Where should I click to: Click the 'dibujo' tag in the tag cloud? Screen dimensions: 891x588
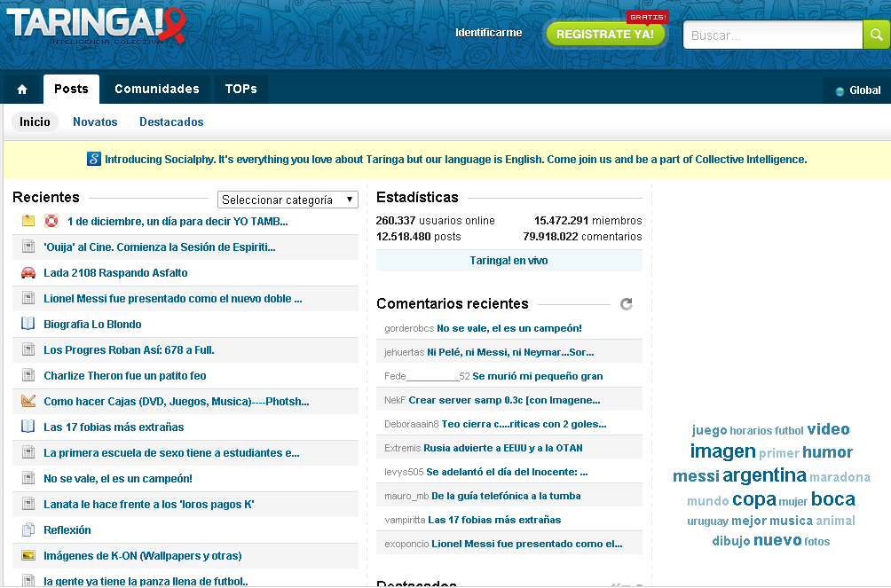point(731,541)
